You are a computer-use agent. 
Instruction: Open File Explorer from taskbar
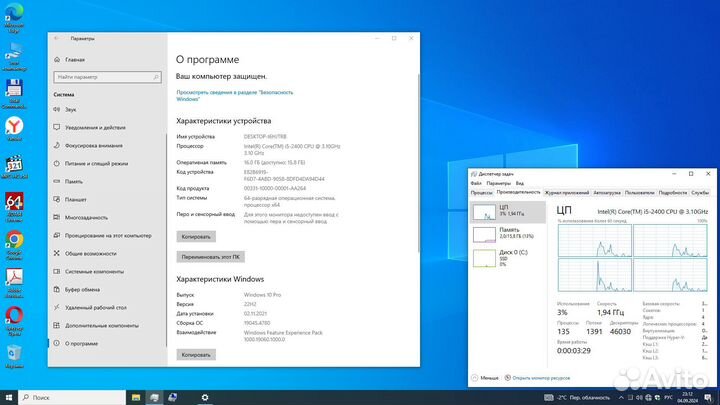pos(136,398)
